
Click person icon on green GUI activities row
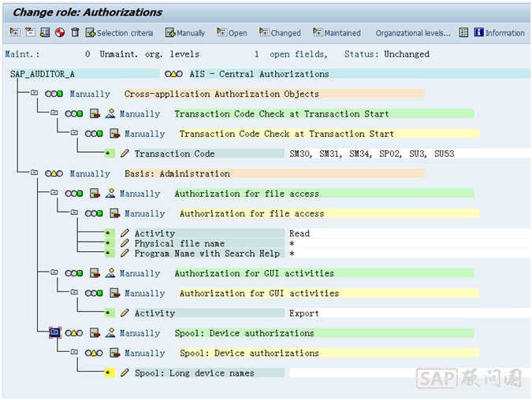click(110, 273)
